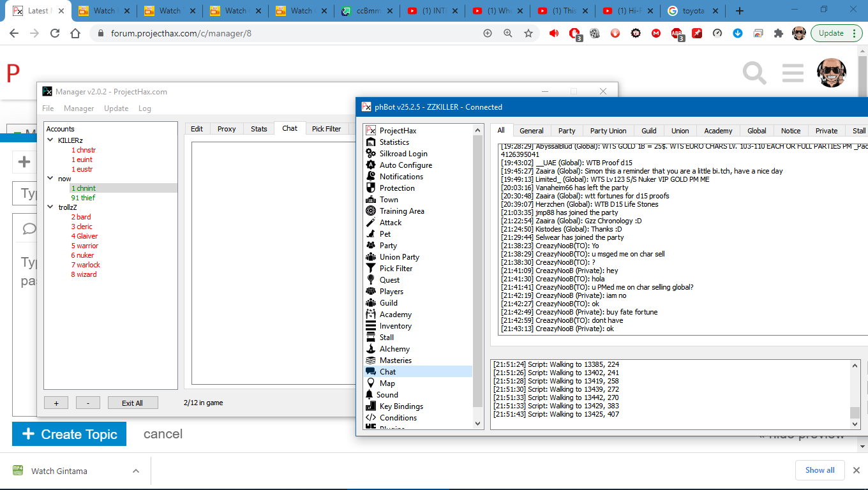This screenshot has width=868, height=490.
Task: Open the Pick Filter tab in Manager
Action: pos(326,129)
